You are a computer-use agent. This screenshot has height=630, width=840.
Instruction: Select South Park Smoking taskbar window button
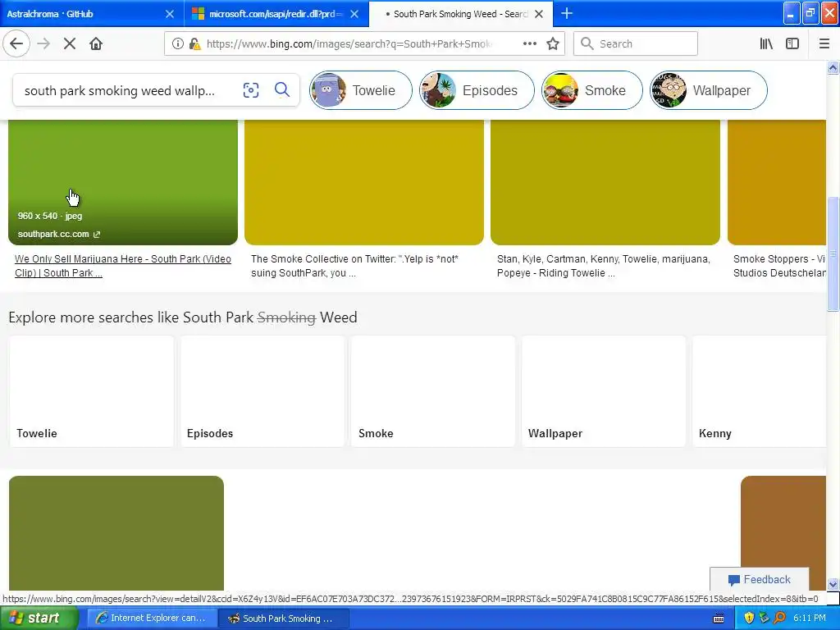[x=285, y=619]
